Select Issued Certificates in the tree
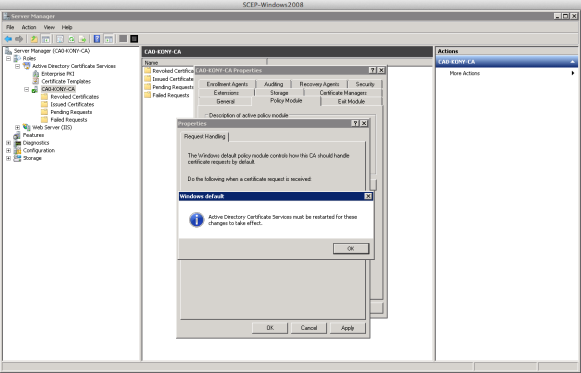Screen dimensions: 581x373 pyautogui.click(x=72, y=104)
